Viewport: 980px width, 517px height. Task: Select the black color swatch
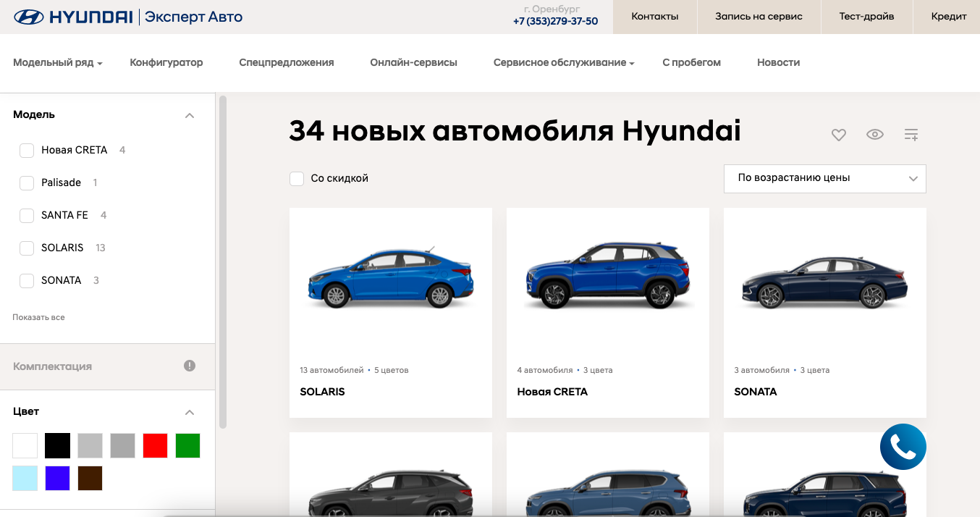pyautogui.click(x=58, y=445)
